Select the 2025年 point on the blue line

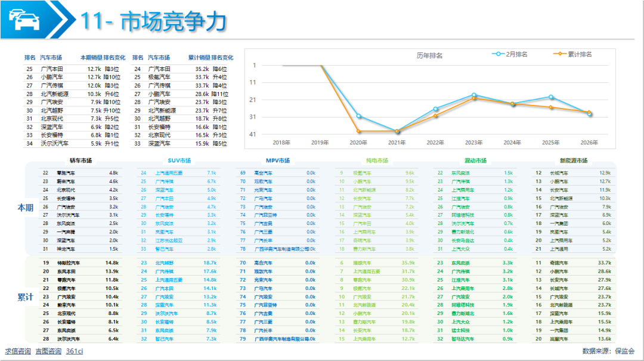(x=550, y=97)
